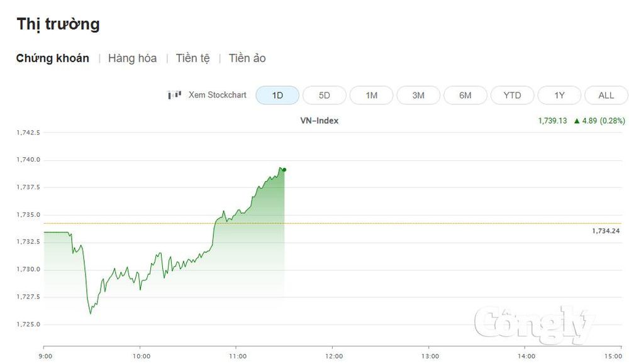Click the 1,739.13 current index value
The width and height of the screenshot is (629, 364).
552,121
